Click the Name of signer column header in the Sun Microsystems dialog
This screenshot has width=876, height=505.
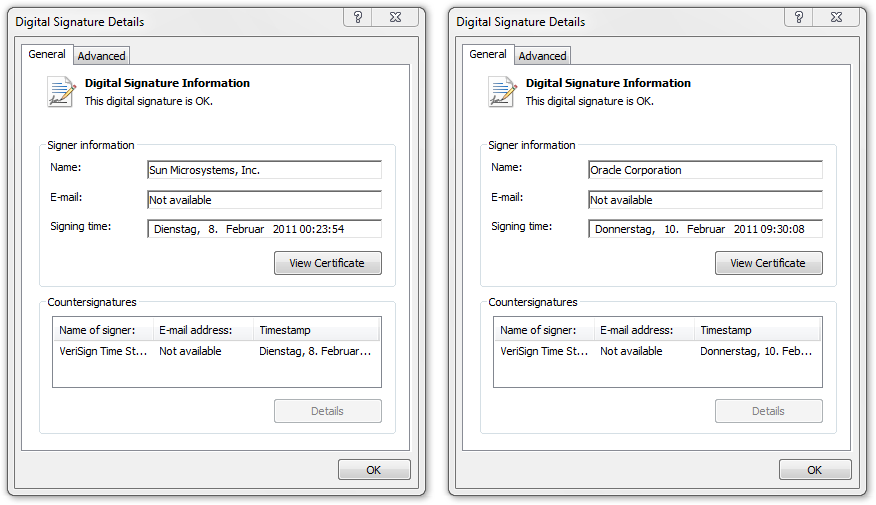103,330
